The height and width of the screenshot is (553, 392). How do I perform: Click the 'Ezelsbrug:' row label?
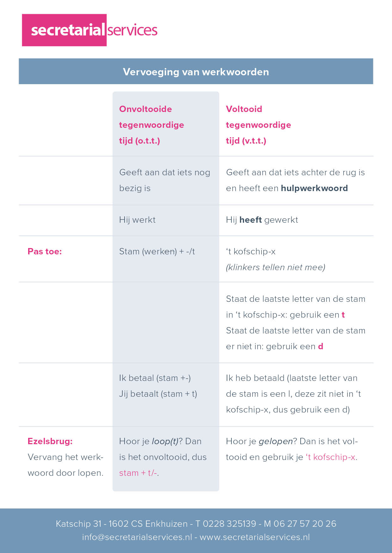click(50, 441)
